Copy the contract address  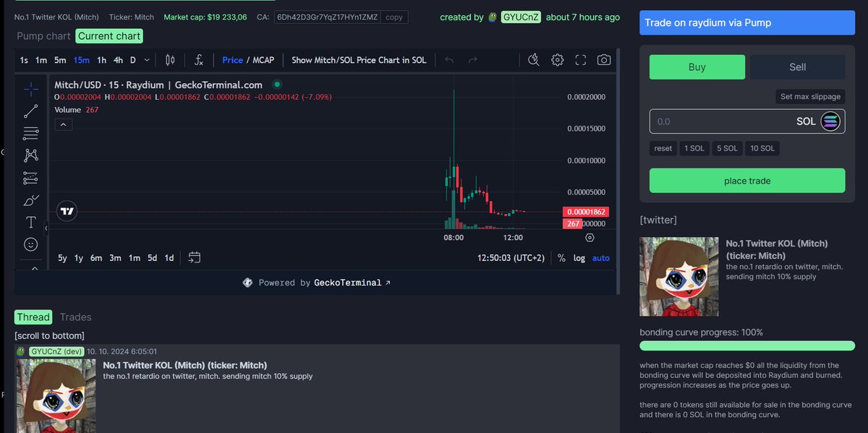point(394,17)
